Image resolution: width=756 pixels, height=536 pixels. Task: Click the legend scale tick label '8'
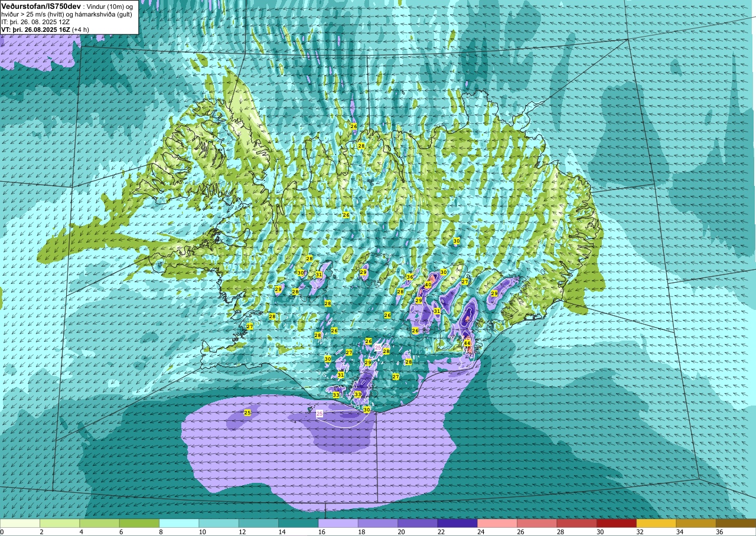(161, 532)
